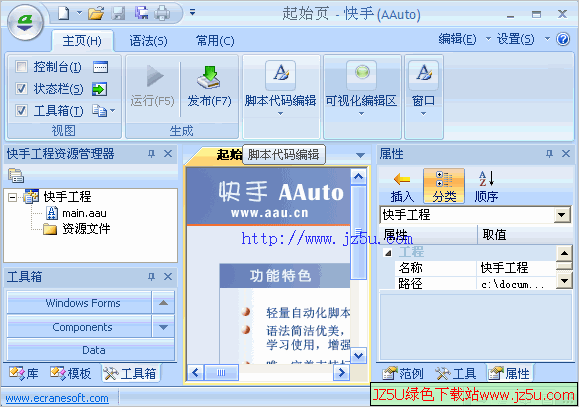Open the 窗口 dropdown arrow
The height and width of the screenshot is (407, 579).
pos(424,113)
